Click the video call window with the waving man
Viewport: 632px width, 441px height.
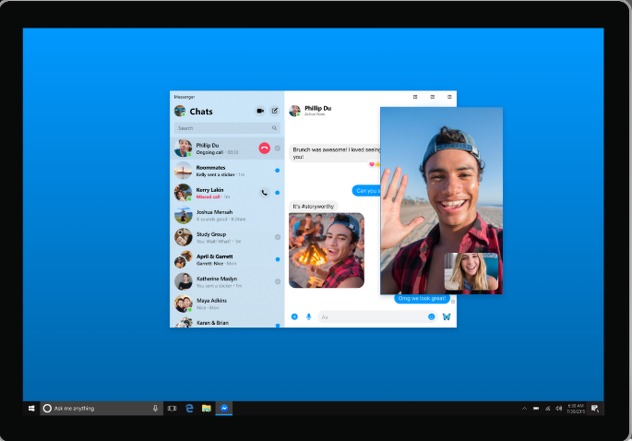point(441,200)
